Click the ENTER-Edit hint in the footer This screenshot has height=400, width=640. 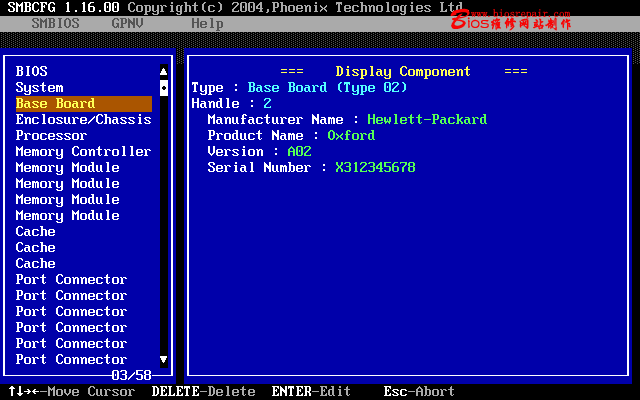tap(311, 391)
